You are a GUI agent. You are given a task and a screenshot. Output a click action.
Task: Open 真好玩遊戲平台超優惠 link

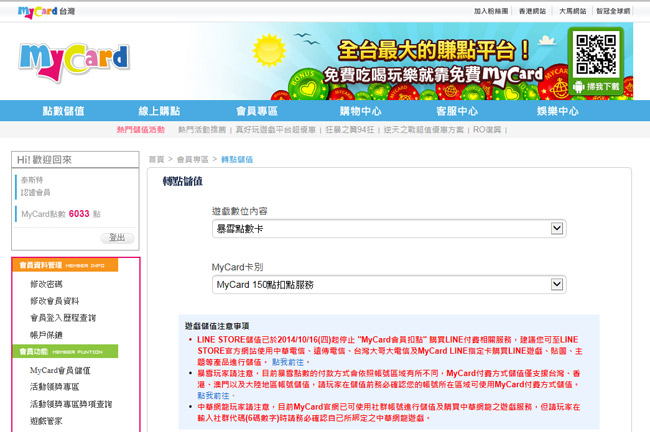click(x=276, y=130)
